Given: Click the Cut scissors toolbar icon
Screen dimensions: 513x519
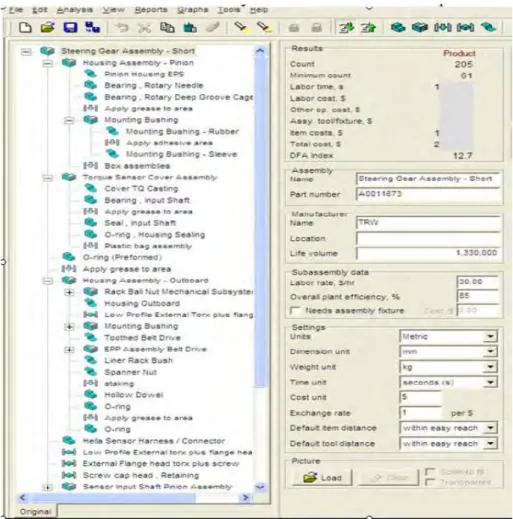Looking at the screenshot, I should (x=144, y=28).
